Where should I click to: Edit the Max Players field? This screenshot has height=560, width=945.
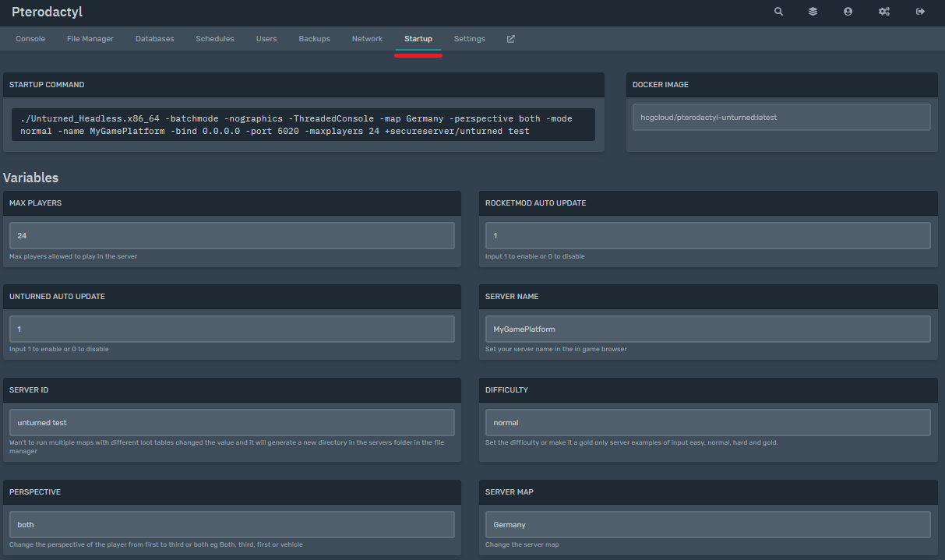point(231,235)
